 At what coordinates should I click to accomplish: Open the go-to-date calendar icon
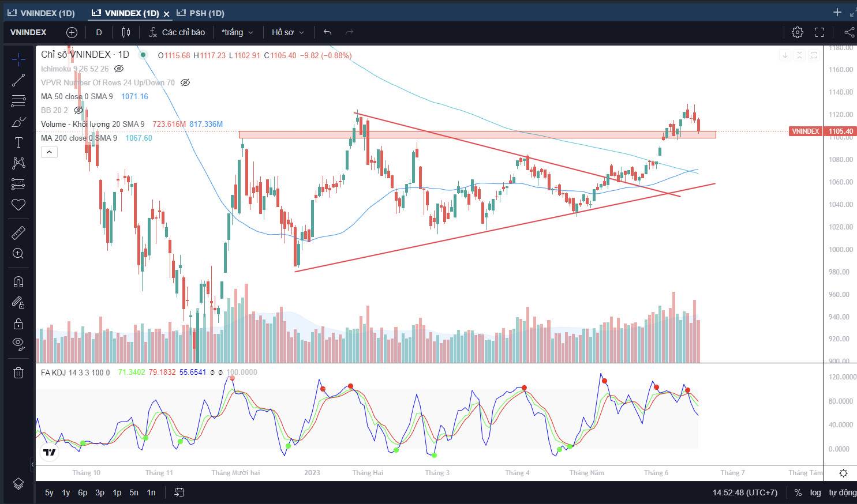click(x=179, y=492)
